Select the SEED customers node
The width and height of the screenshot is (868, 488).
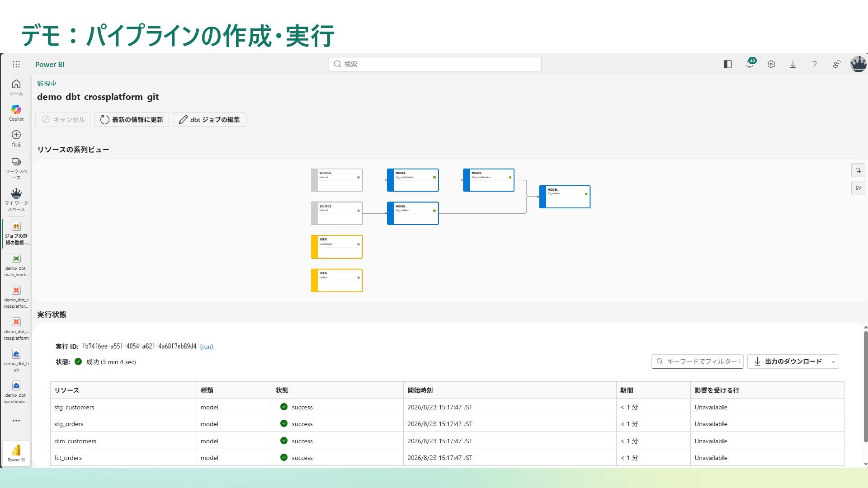click(337, 247)
